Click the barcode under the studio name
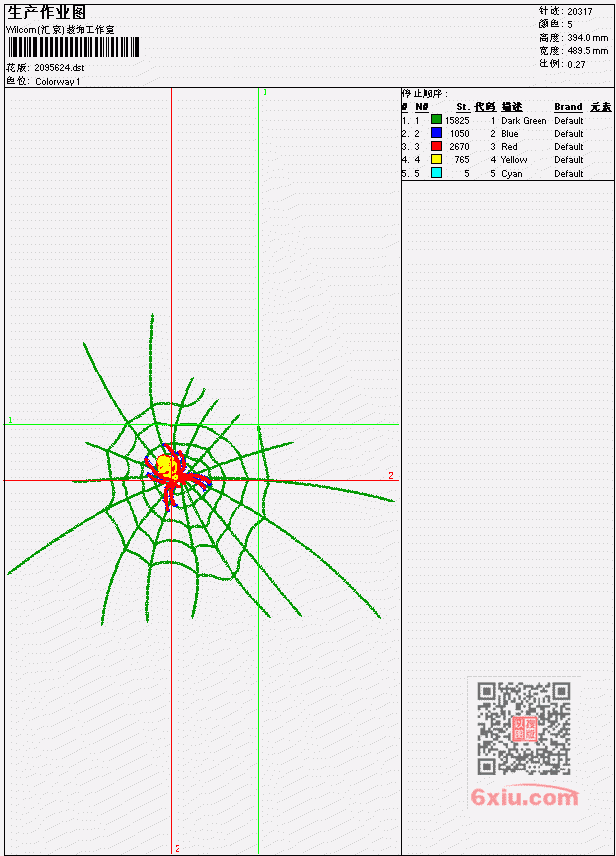Viewport: 616px width, 856px height. [74, 47]
